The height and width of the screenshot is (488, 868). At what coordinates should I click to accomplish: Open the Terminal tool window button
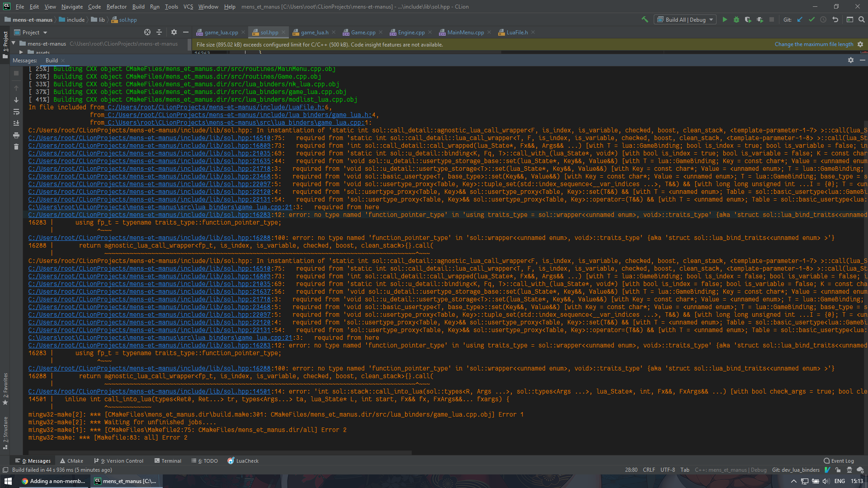point(168,461)
